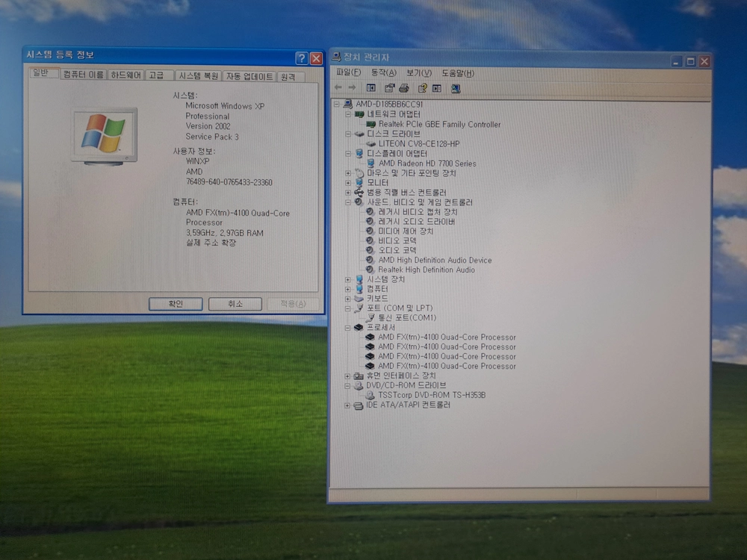The width and height of the screenshot is (747, 560).
Task: Expand the 키보드 category
Action: click(348, 299)
